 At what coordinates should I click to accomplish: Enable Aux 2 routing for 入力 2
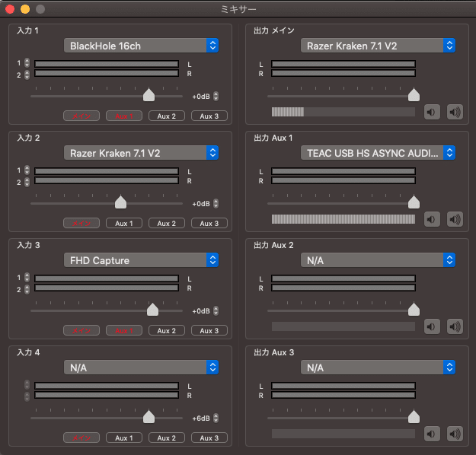point(167,224)
